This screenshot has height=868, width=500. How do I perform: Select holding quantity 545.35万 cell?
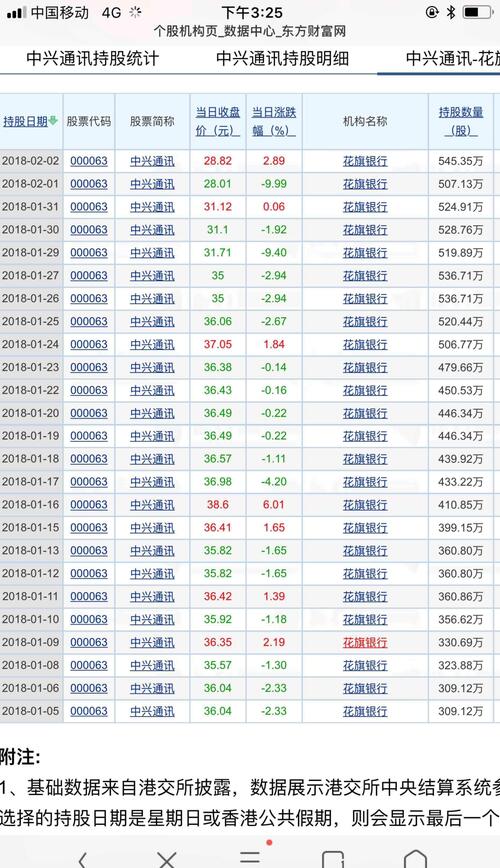pyautogui.click(x=461, y=161)
